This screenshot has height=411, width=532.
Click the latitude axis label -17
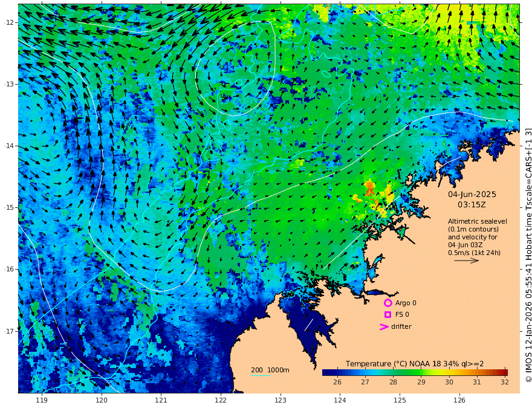8,331
